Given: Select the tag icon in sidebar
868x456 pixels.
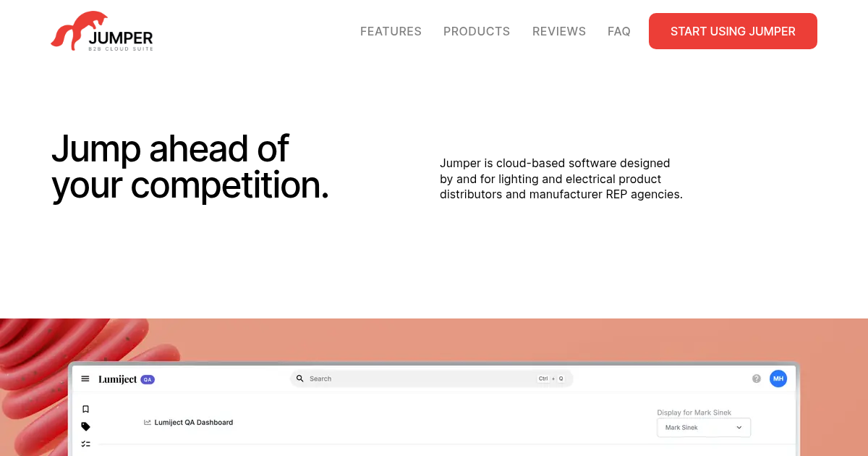Looking at the screenshot, I should click(85, 426).
